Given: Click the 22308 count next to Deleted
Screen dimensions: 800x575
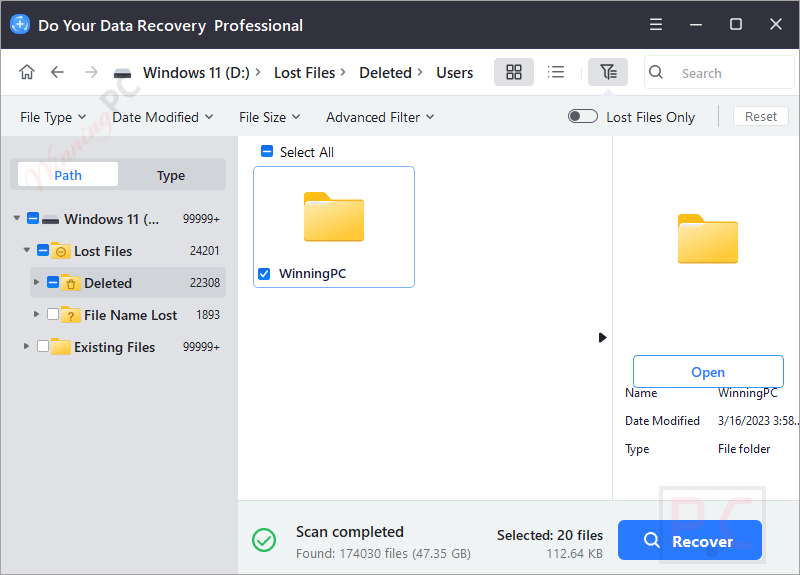Looking at the screenshot, I should (205, 283).
